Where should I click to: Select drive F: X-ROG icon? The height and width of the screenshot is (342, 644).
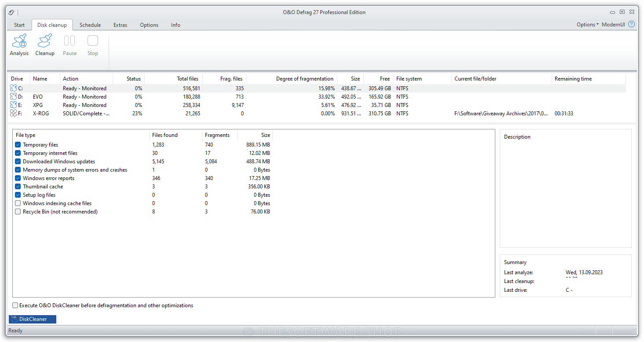point(14,114)
